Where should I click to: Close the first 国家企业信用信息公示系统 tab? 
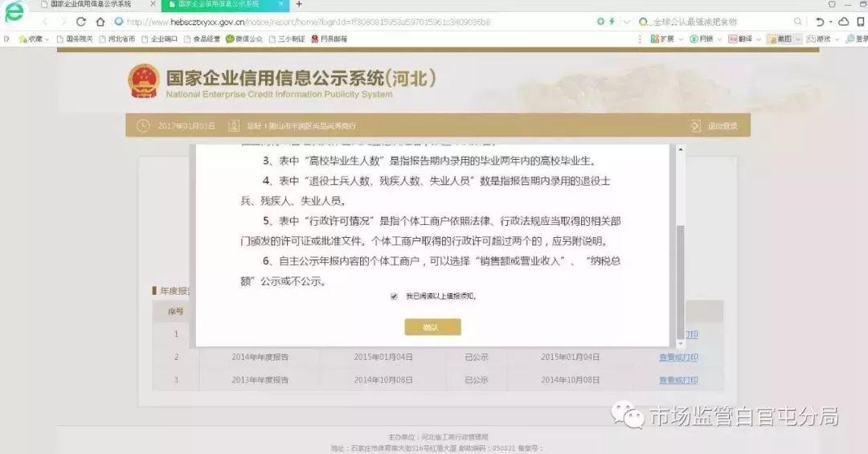154,4
